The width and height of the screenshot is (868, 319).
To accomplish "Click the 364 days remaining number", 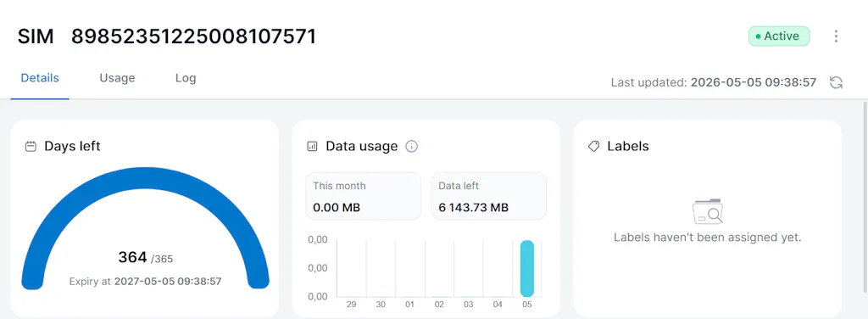I will [132, 257].
